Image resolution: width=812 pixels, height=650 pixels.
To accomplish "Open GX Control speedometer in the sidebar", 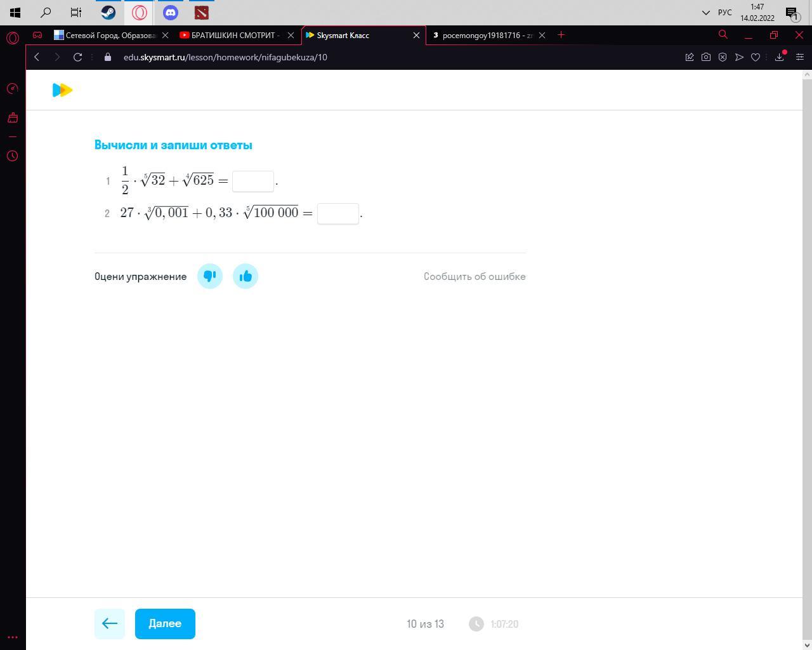I will pos(12,88).
